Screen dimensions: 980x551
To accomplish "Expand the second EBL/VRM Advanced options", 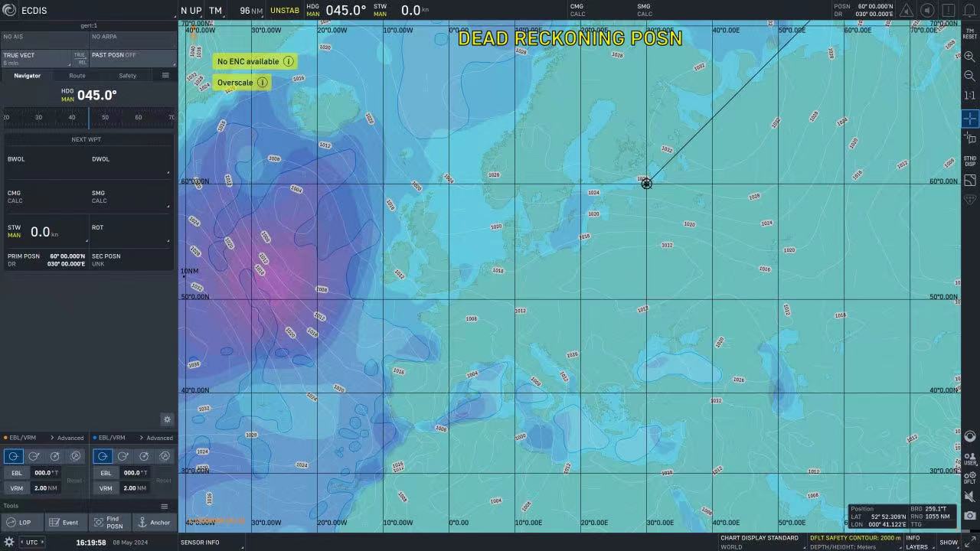I will [155, 438].
